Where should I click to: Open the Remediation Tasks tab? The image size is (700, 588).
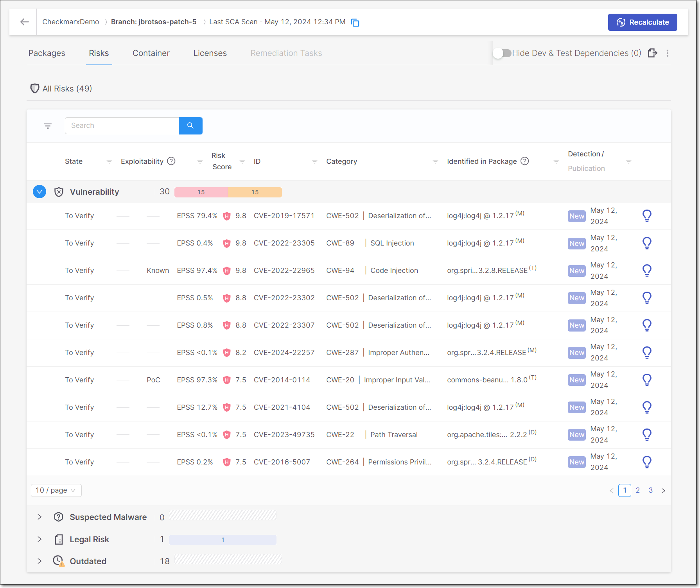[x=286, y=53]
